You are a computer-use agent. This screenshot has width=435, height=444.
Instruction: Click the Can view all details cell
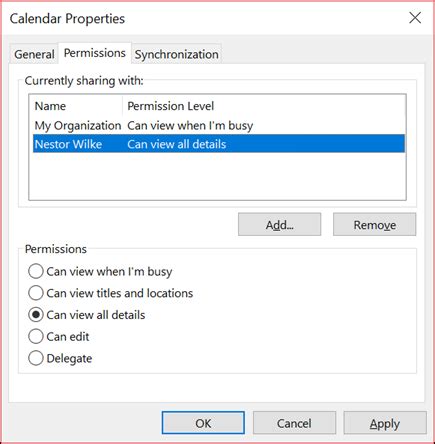point(177,144)
